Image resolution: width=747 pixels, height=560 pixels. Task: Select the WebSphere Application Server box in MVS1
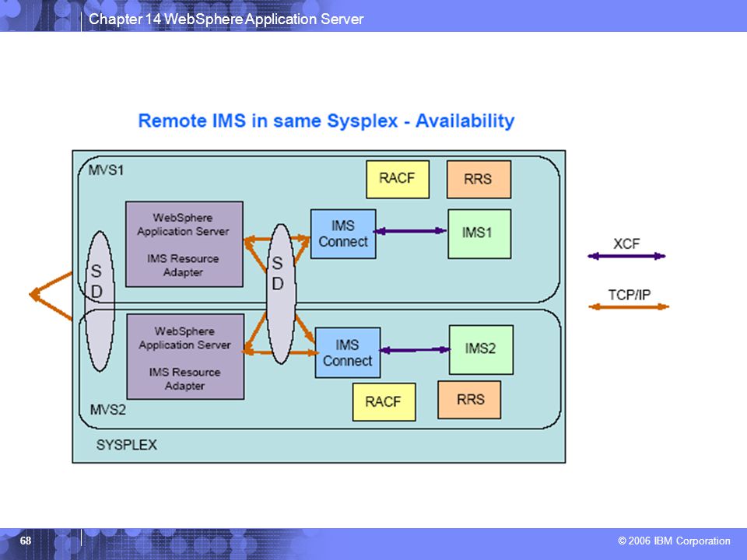[184, 244]
